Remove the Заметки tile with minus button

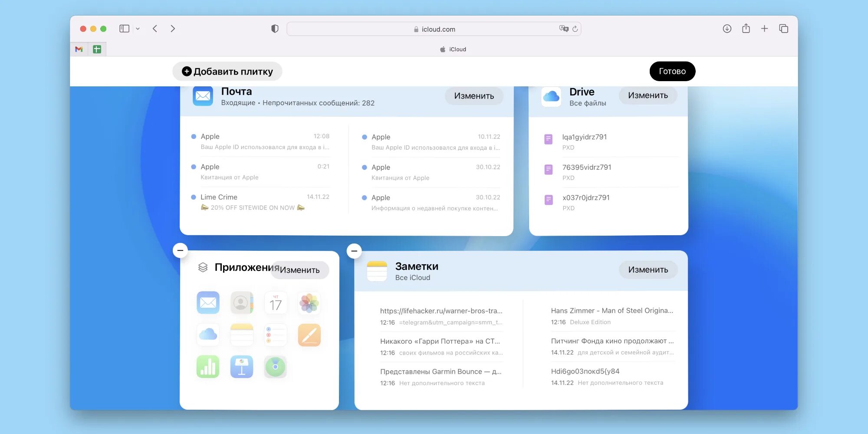pyautogui.click(x=354, y=251)
